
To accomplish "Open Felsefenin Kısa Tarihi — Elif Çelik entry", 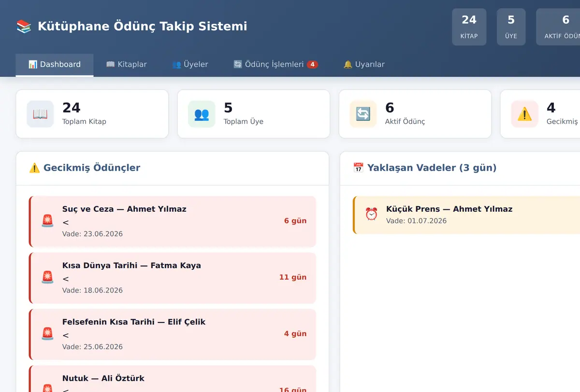I will (173, 334).
